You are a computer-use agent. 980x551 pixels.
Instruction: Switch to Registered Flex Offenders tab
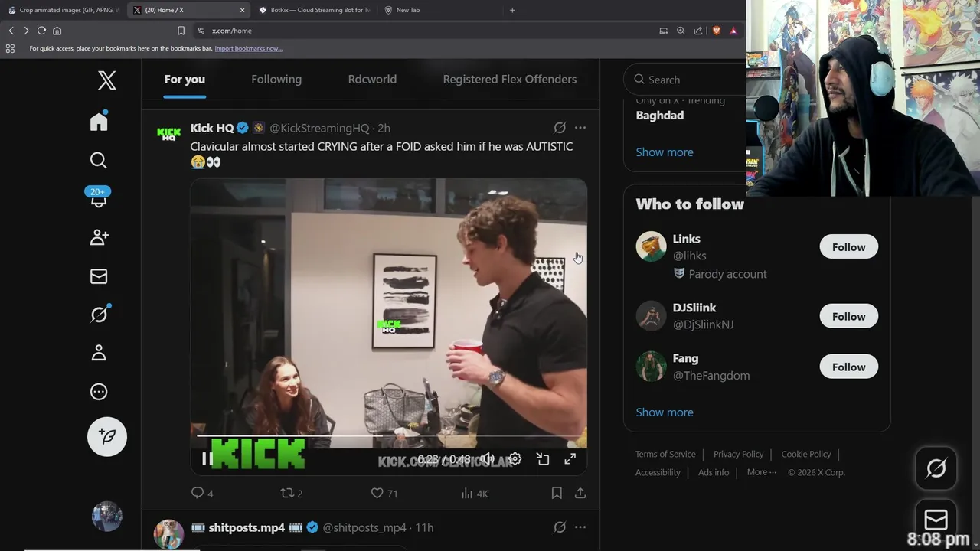click(510, 80)
